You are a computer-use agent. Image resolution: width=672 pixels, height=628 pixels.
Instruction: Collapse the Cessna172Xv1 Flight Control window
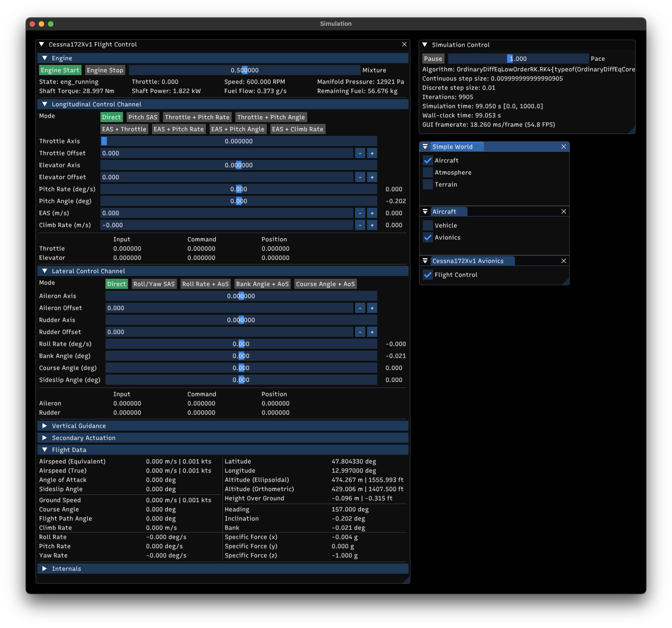click(42, 44)
